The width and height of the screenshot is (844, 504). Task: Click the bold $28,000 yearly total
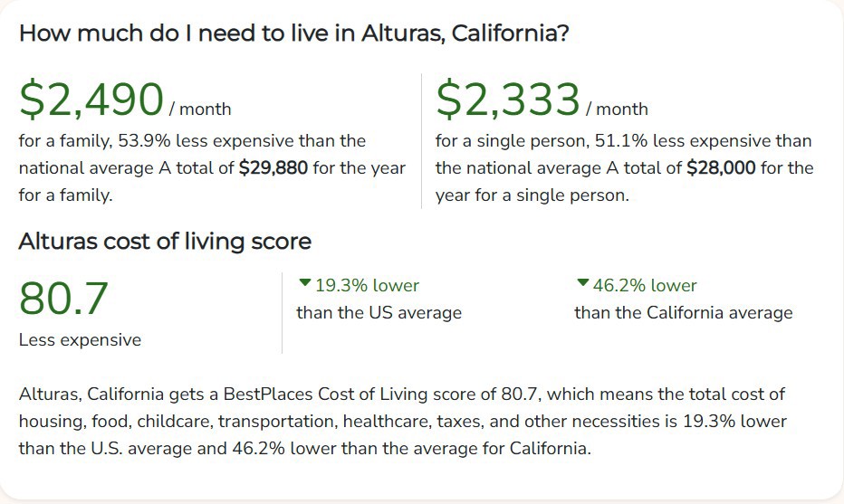pos(721,168)
